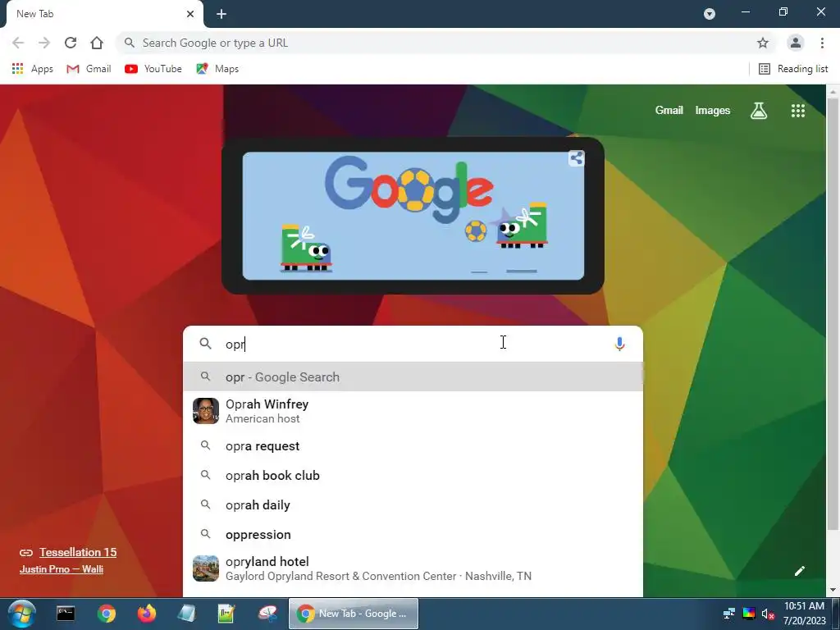
Task: Click the browser back arrow
Action: 18,43
